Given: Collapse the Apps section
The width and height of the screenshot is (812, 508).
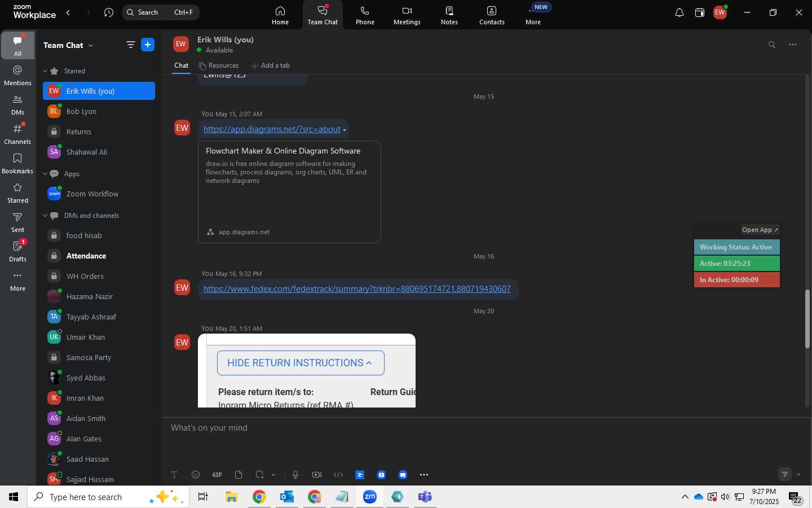Looking at the screenshot, I should click(45, 174).
